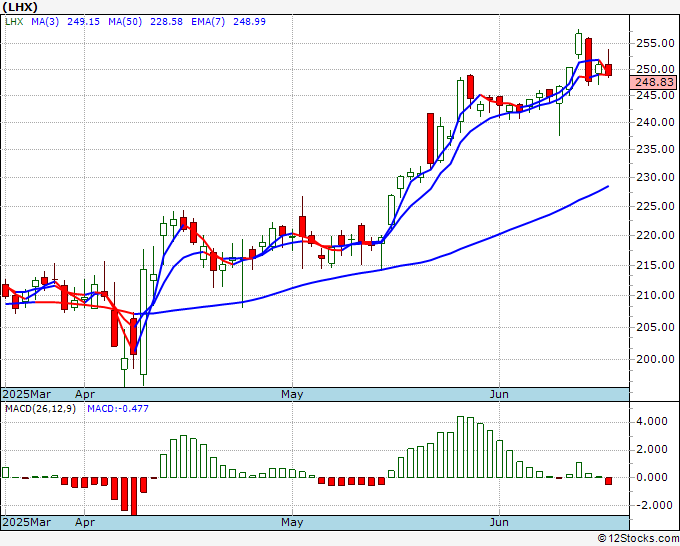Click Apr on price chart time axis
The image size is (680, 546).
pyautogui.click(x=85, y=394)
